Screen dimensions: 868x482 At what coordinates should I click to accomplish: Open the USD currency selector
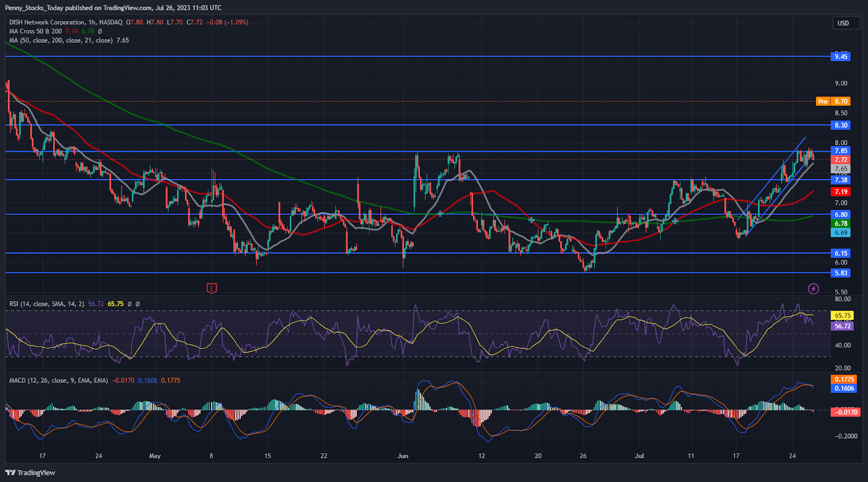click(846, 23)
